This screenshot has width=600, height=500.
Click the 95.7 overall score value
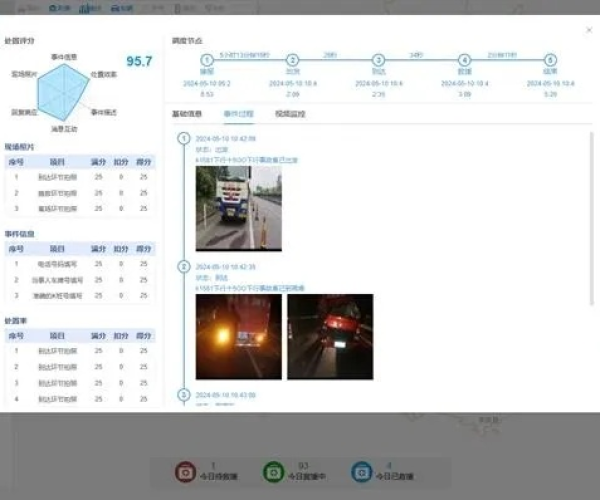pos(139,61)
